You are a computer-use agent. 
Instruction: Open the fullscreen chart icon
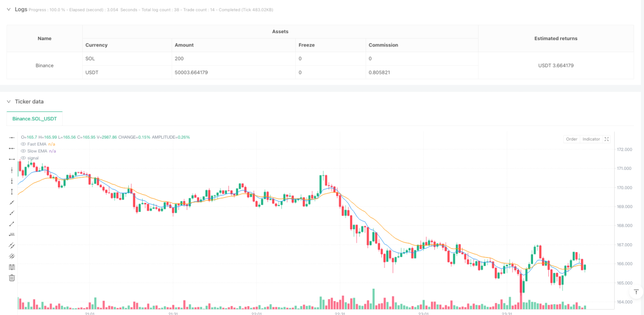tap(607, 139)
